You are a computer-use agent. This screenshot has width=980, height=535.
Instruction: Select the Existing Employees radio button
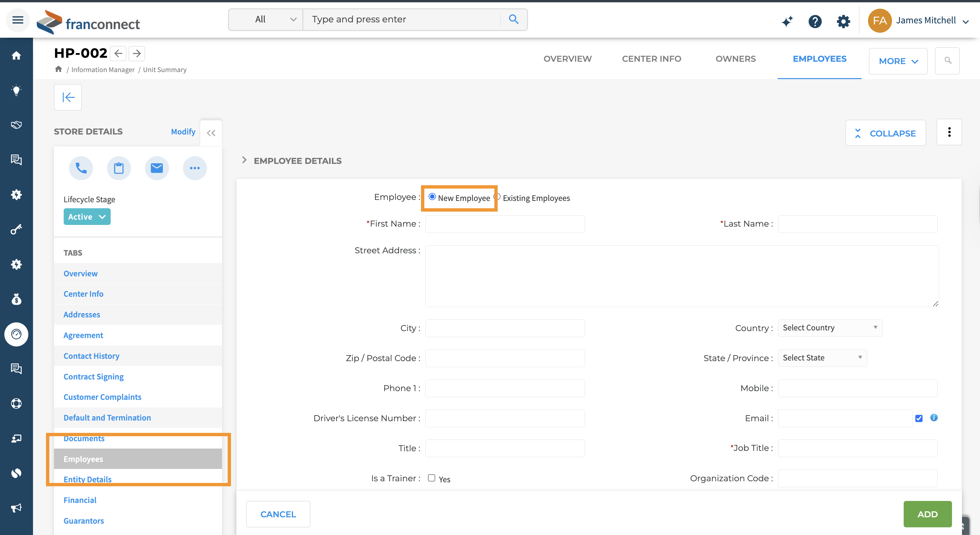click(x=497, y=197)
